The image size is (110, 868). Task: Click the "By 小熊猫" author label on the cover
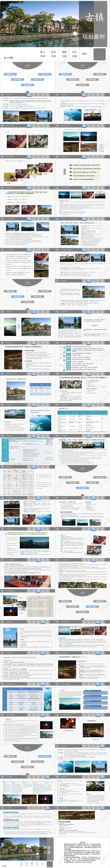[8, 58]
